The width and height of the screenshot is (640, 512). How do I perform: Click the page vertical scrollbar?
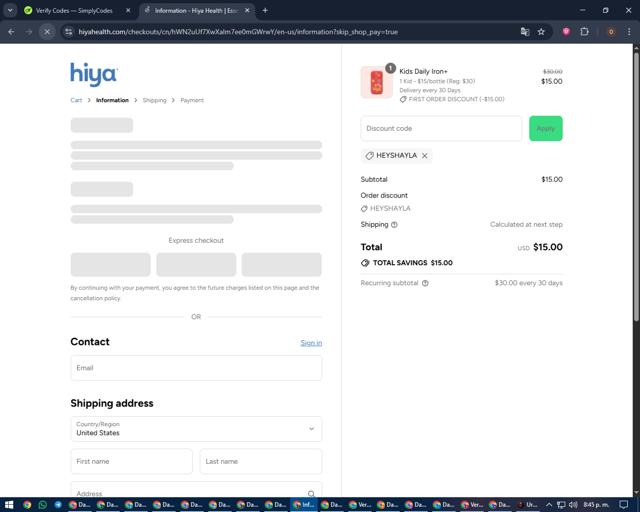[x=636, y=186]
